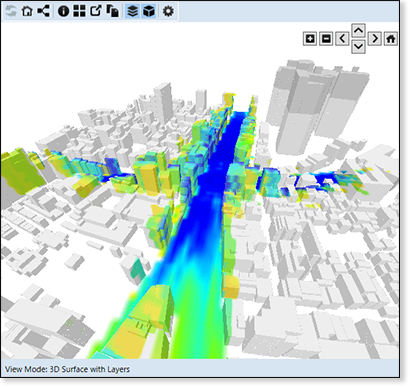Select the tall gray skyscraper in the scene

pyautogui.click(x=310, y=107)
